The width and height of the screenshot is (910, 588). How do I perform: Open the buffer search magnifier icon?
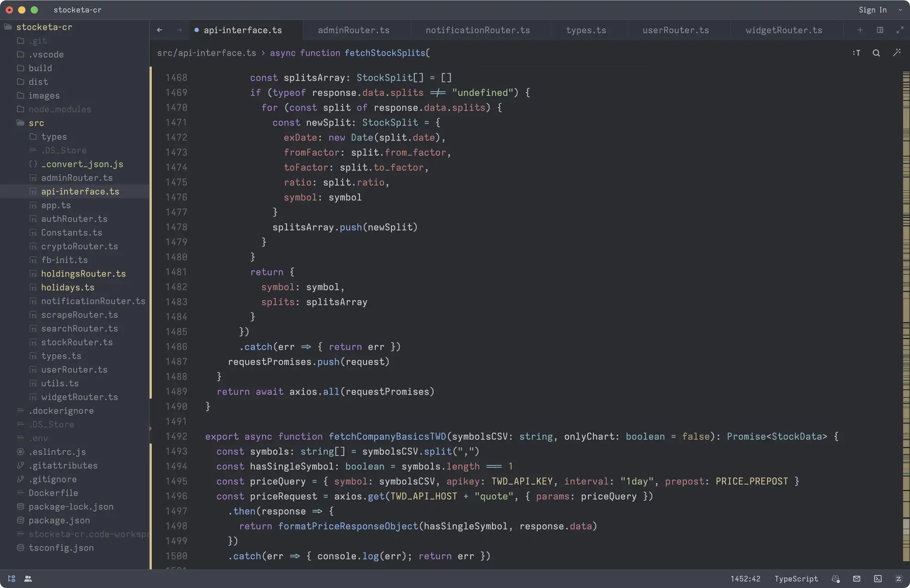876,53
